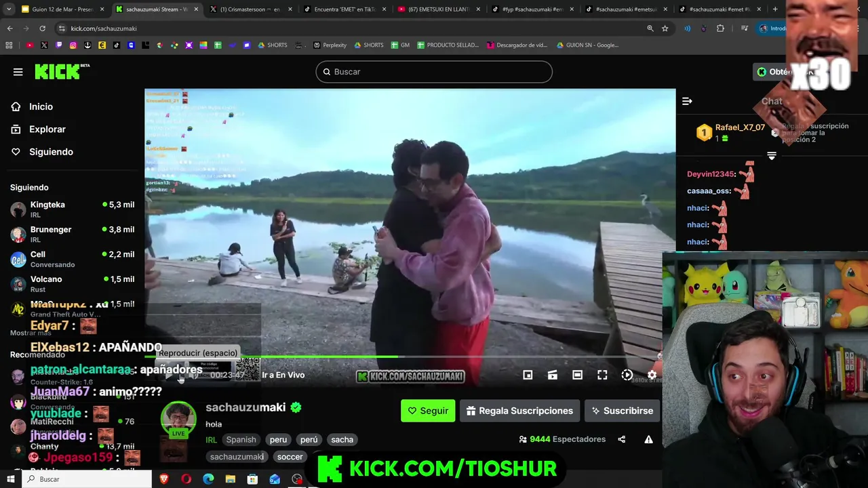Open Microsoft Edge from taskbar
Image resolution: width=868 pixels, height=488 pixels.
point(208,479)
